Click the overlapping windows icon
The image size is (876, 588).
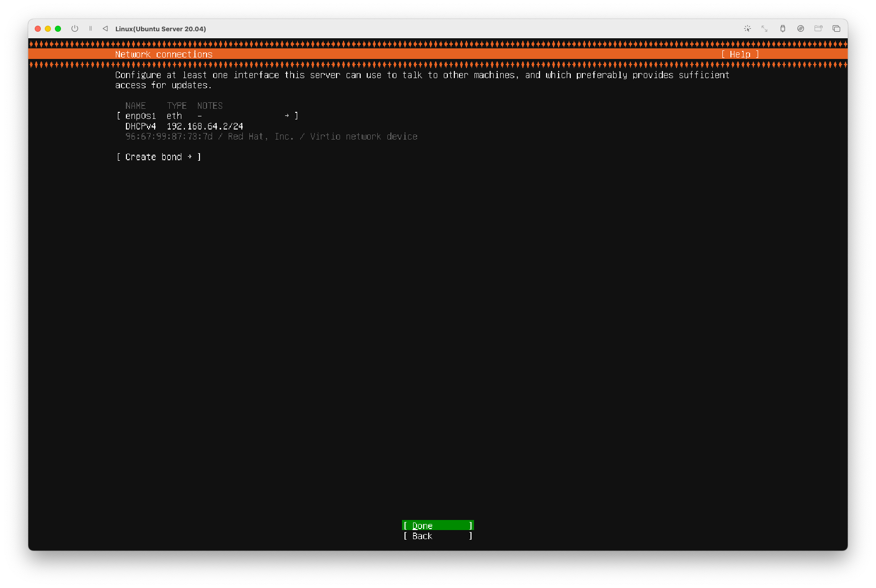point(836,29)
